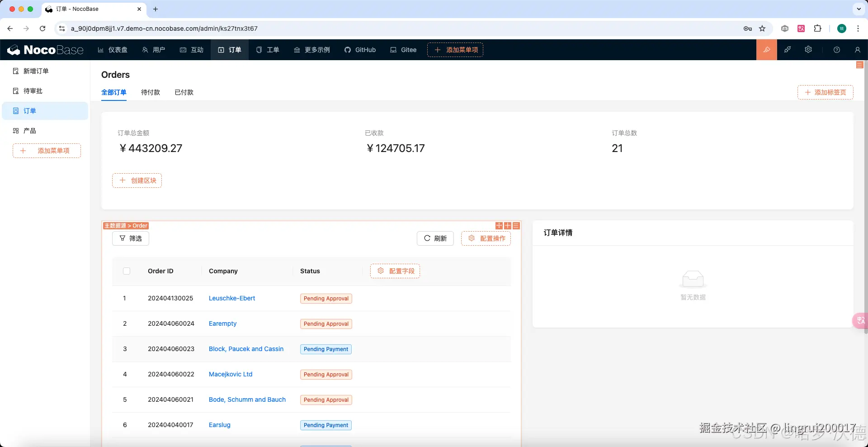Screen dimensions: 868x447
Task: Close the 订单 - NocoBase browser tab
Action: (139, 9)
